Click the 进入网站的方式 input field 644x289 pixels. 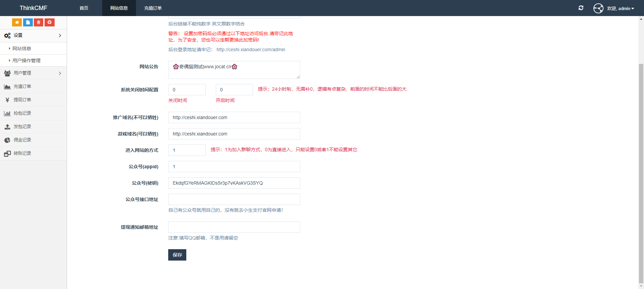click(x=187, y=150)
